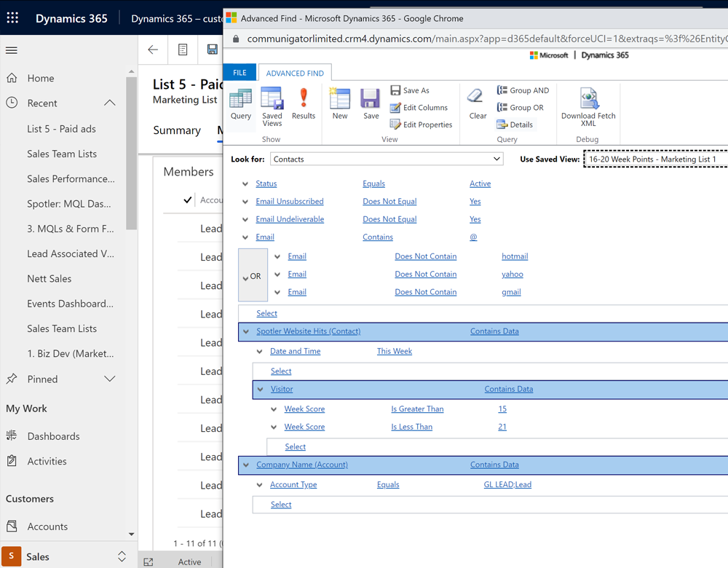Click the popout icon in bottom status bar
This screenshot has width=728, height=568.
[148, 562]
